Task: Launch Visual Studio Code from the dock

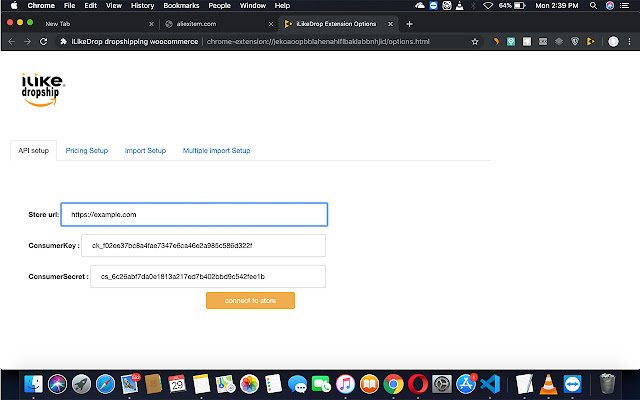Action: (x=490, y=384)
